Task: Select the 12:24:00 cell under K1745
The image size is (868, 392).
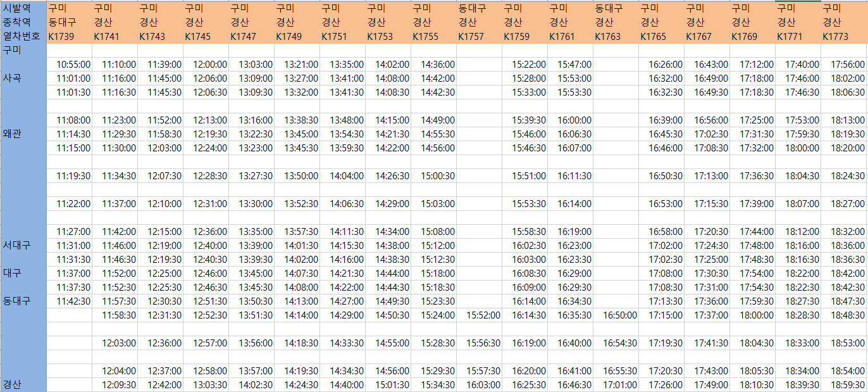Action: (206, 148)
